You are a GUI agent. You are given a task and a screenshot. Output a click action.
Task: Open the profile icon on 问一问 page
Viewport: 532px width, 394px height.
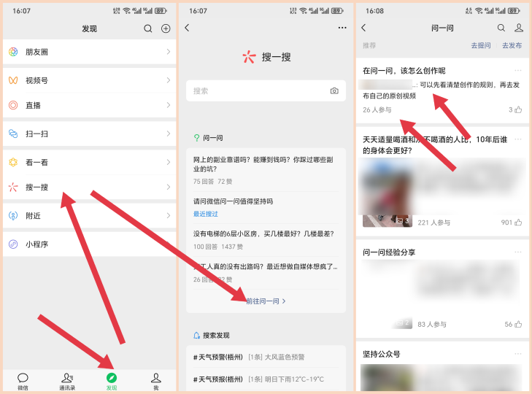[518, 28]
